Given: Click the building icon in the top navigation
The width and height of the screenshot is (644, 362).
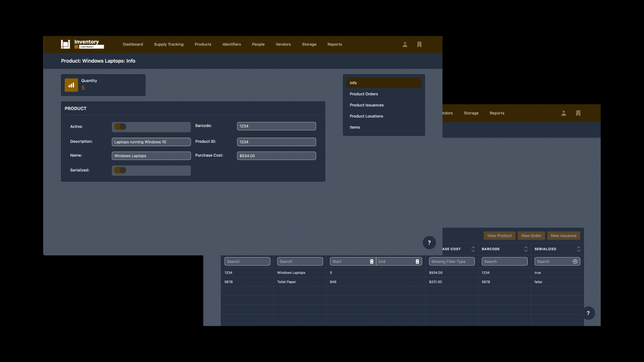Looking at the screenshot, I should tap(419, 44).
